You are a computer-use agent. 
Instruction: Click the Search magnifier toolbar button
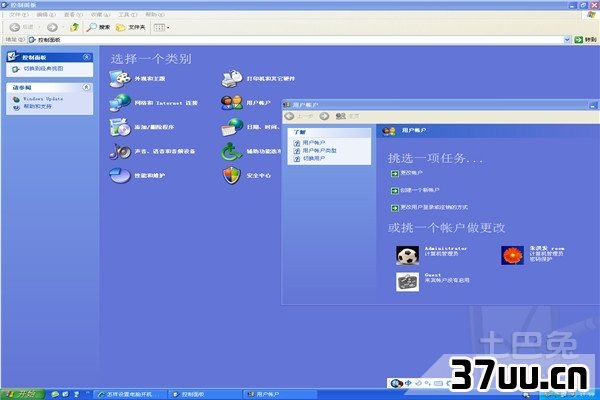click(x=98, y=27)
